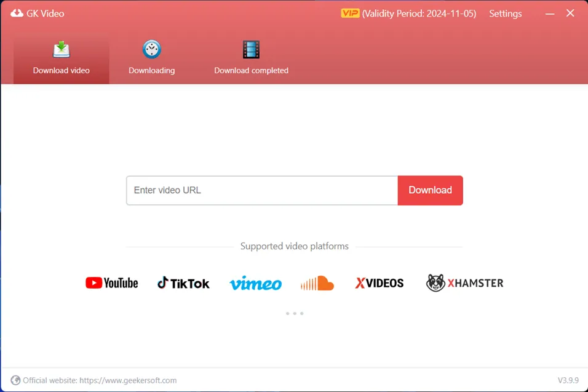Click the YouTube platform icon

tap(111, 283)
